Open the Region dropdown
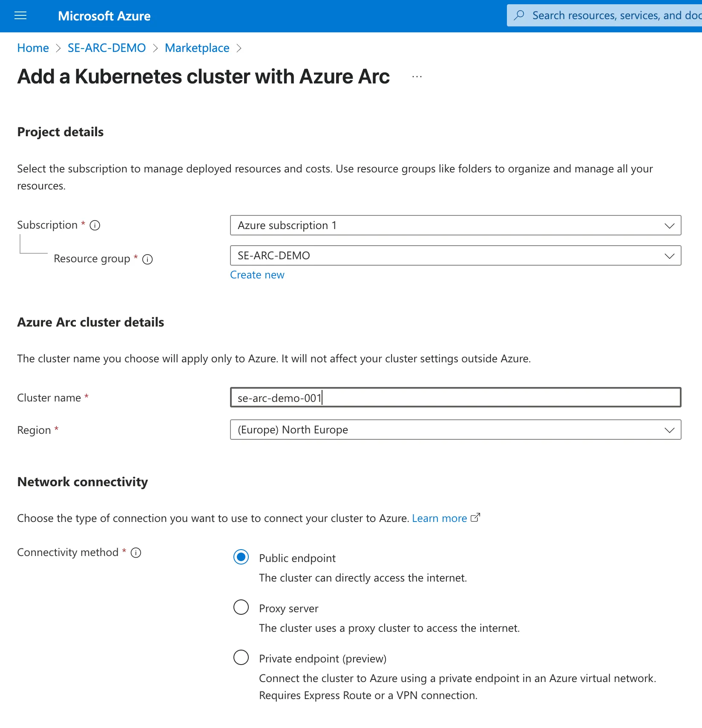The height and width of the screenshot is (728, 702). pos(455,430)
